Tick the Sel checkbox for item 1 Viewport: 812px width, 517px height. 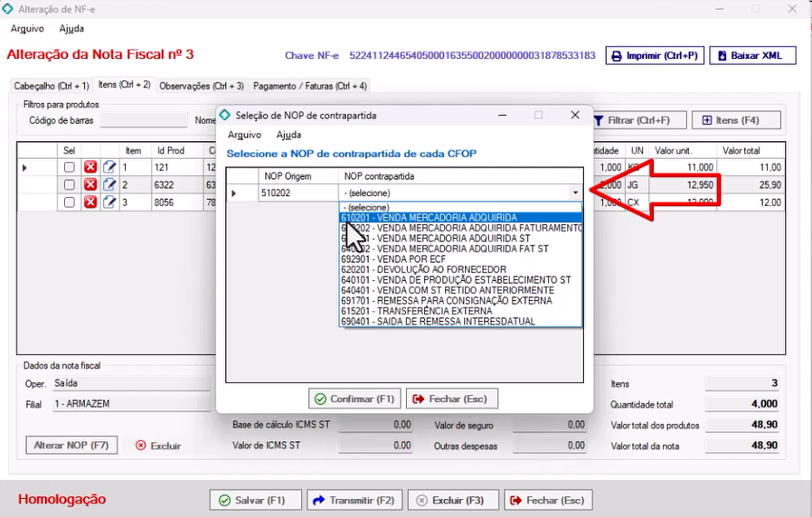[x=70, y=167]
